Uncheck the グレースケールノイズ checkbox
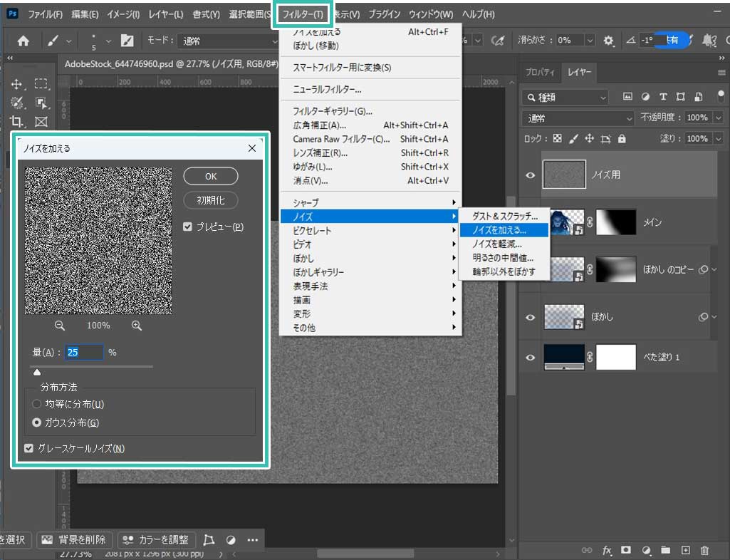Viewport: 730px width, 560px height. (28, 448)
